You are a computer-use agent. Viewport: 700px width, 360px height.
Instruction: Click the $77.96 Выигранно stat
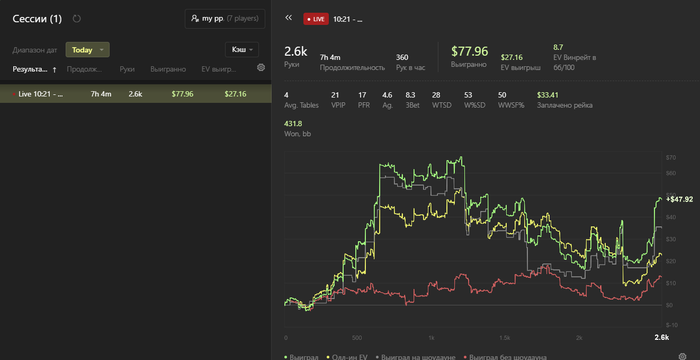(469, 51)
